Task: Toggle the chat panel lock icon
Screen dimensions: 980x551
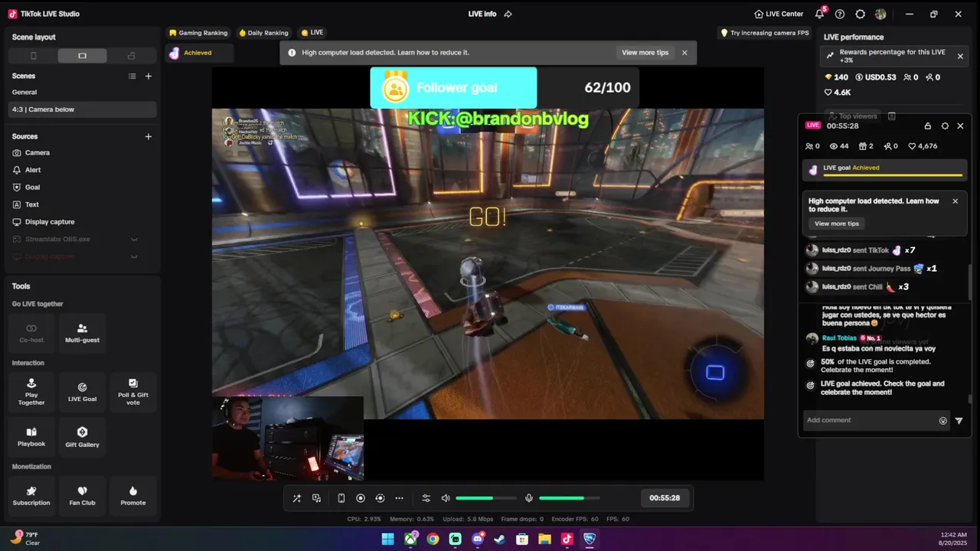Action: [928, 126]
